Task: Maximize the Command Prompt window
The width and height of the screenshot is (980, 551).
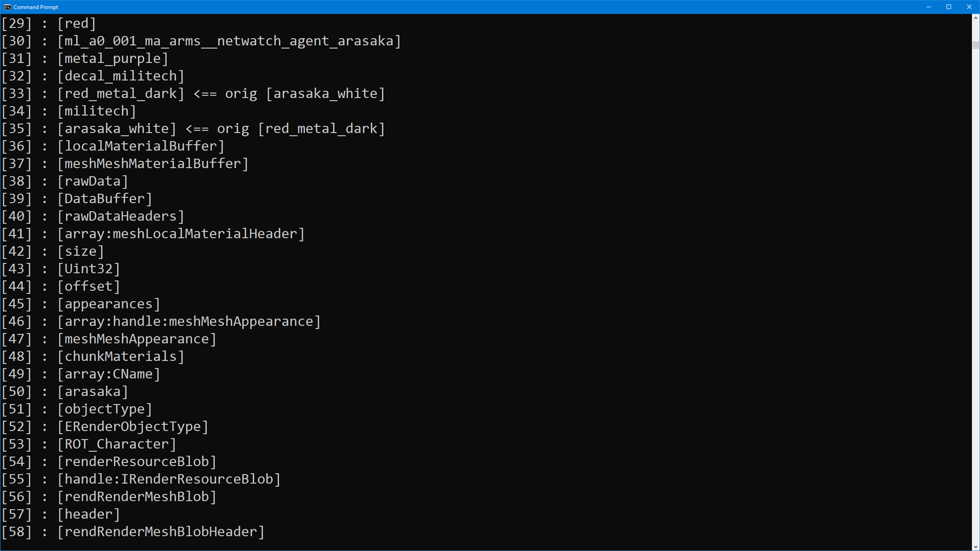Action: [x=949, y=7]
